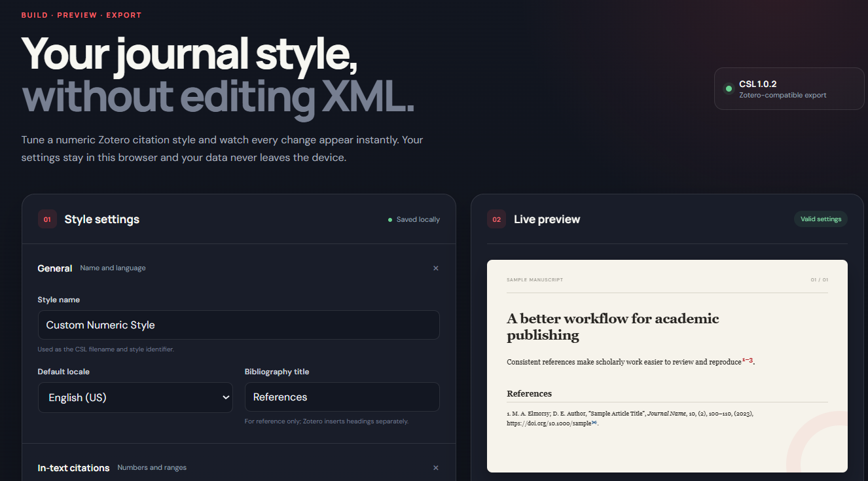This screenshot has height=481, width=868.
Task: Open the Default locale dropdown
Action: 136,397
